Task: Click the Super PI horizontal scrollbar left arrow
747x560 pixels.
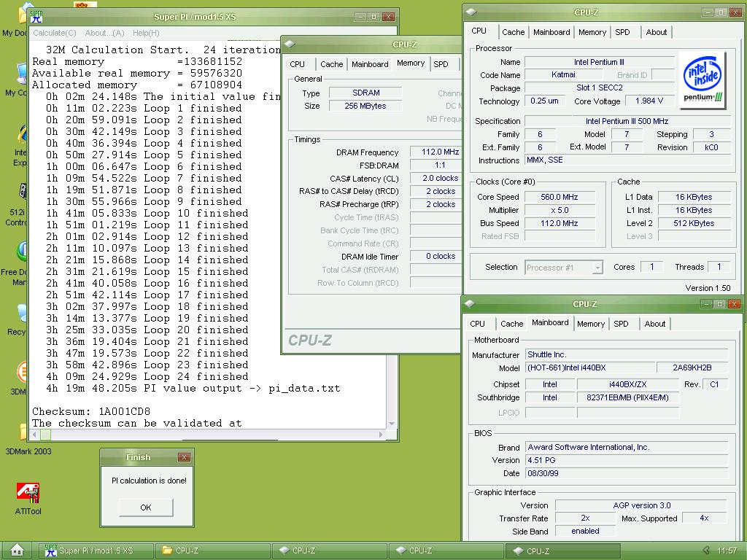Action: (x=34, y=435)
